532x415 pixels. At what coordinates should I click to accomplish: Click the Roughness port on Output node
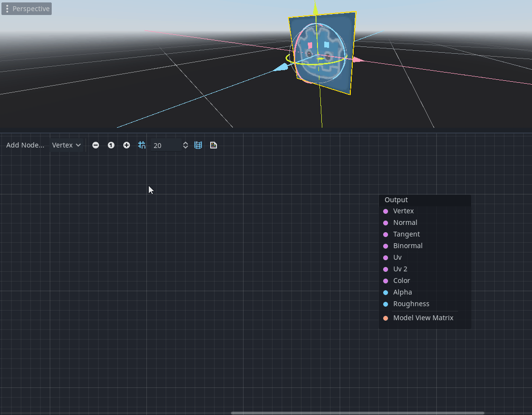coord(386,304)
